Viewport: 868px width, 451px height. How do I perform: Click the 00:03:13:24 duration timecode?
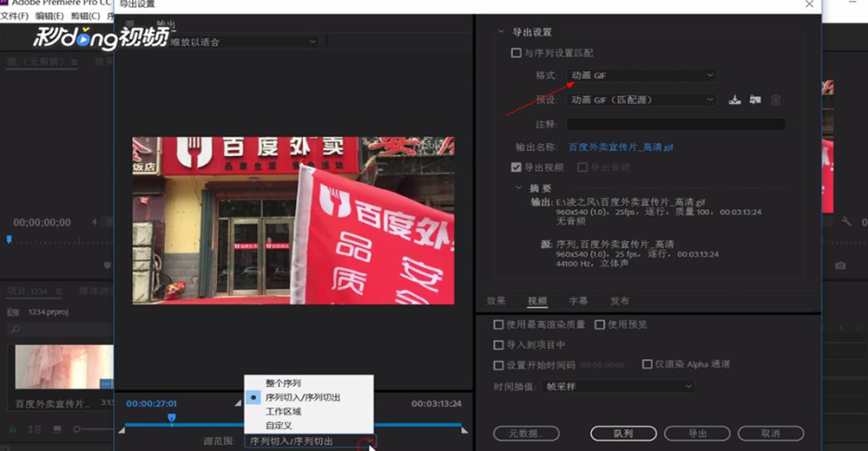tap(437, 403)
